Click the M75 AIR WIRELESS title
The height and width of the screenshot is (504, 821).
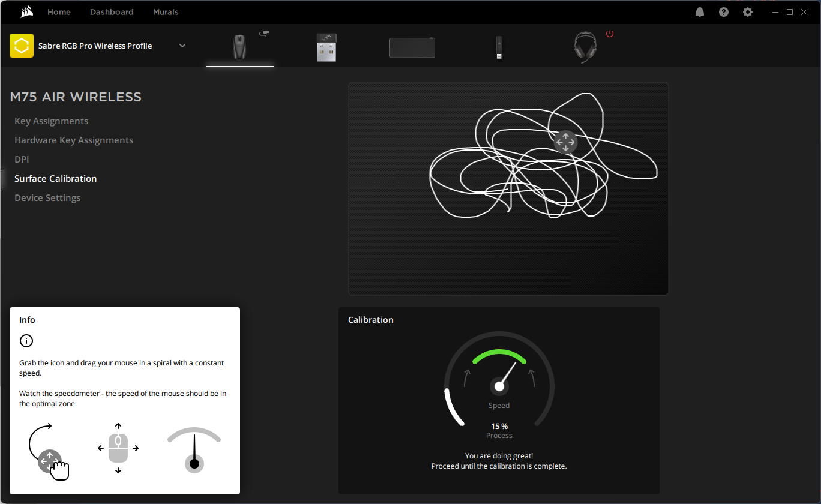pyautogui.click(x=76, y=97)
